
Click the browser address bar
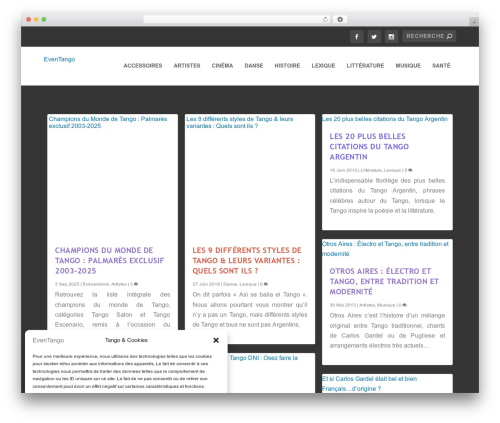point(237,19)
